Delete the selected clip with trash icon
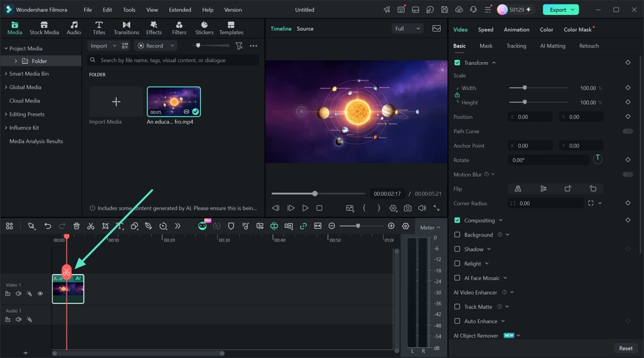Image resolution: width=644 pixels, height=358 pixels. click(76, 226)
